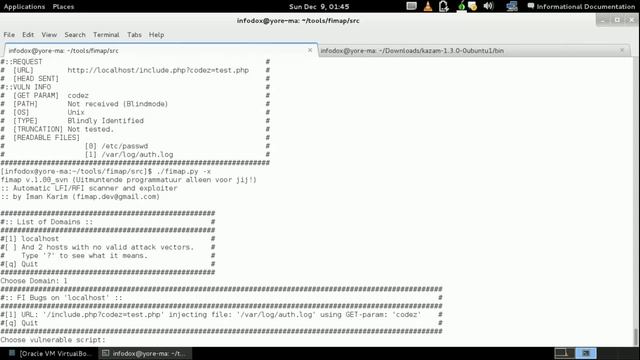640x360 pixels.
Task: Open the Help menu
Action: 156,35
